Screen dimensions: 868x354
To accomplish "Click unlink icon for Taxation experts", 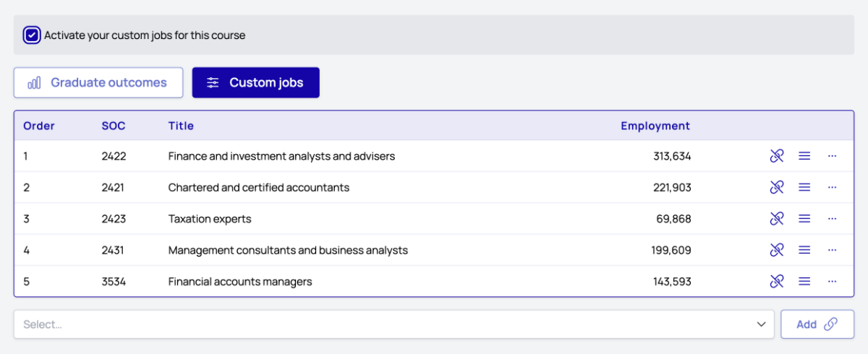I will click(777, 219).
